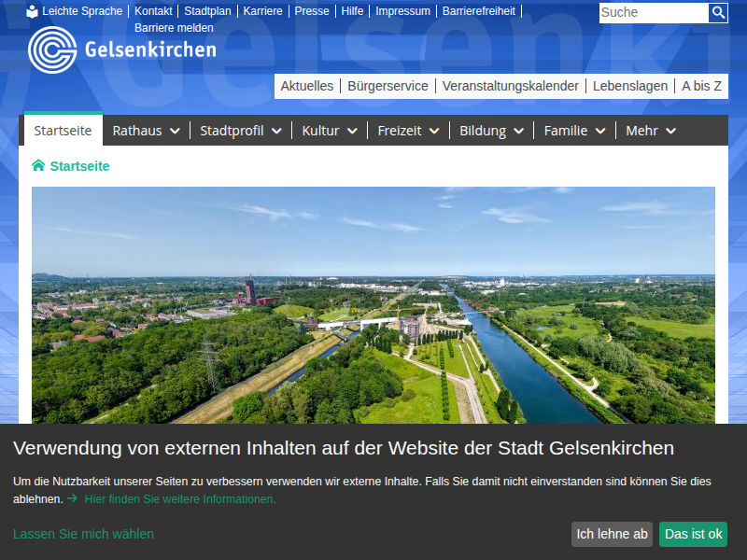
Task: Open the Stadtprofil menu item
Action: [x=232, y=131]
